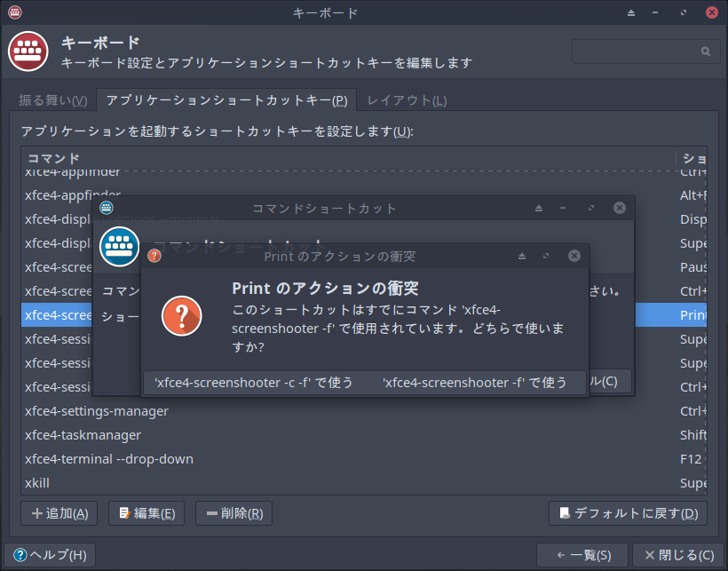Click the small keyboard icon in main titlebar
The width and height of the screenshot is (728, 571).
14,12
